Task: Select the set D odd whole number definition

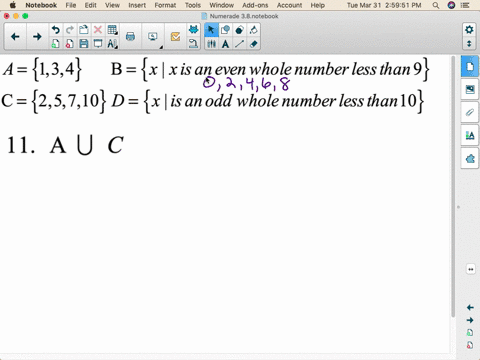Action: click(268, 101)
